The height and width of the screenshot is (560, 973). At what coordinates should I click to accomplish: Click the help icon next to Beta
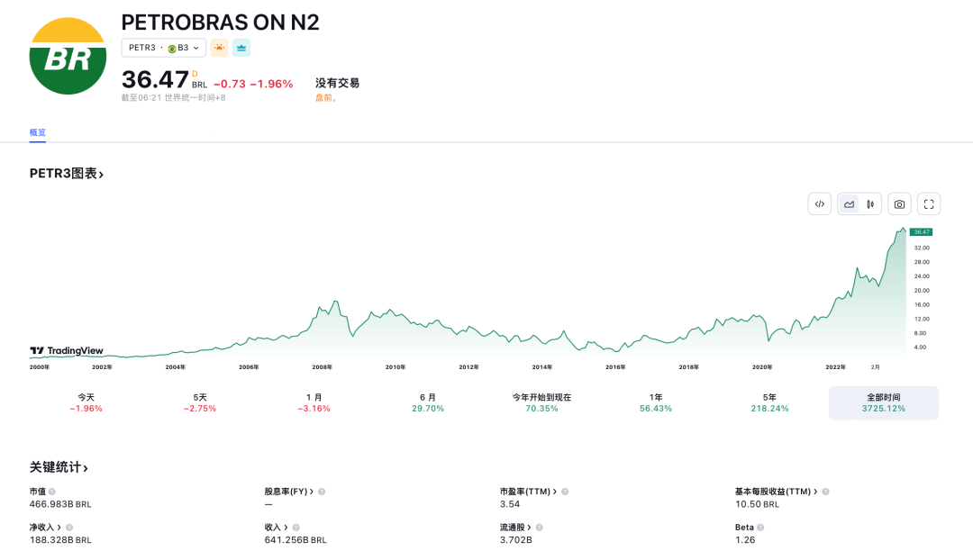pyautogui.click(x=760, y=528)
